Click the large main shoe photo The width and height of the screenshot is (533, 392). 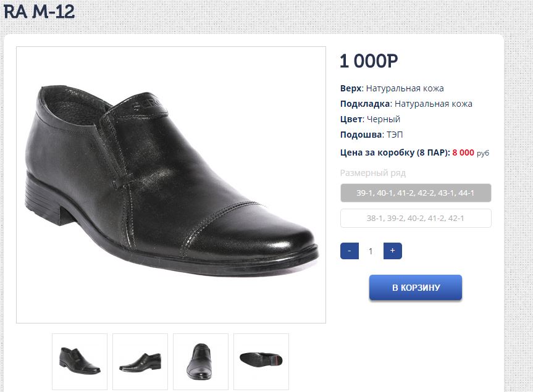point(171,185)
